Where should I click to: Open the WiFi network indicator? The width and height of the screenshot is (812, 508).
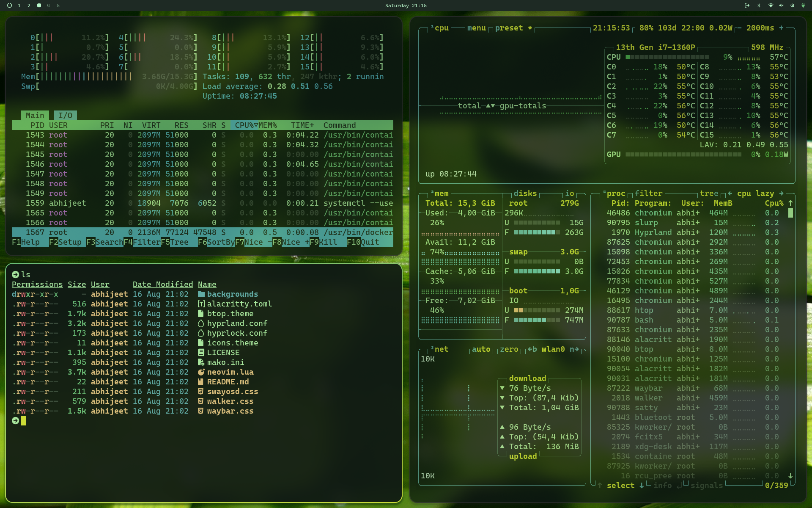[x=771, y=6]
